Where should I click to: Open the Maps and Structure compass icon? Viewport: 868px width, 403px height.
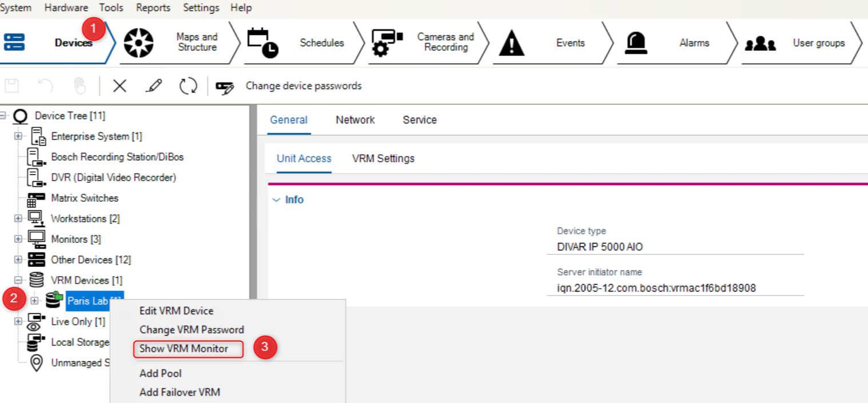(139, 43)
